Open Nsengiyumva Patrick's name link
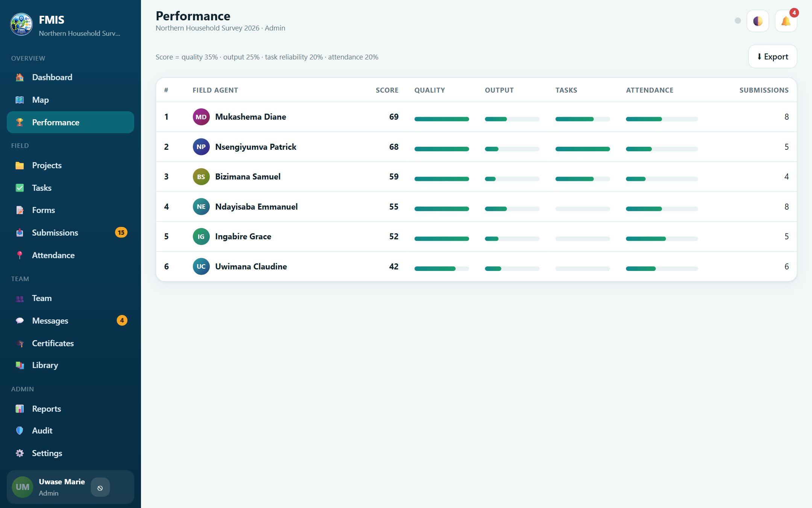This screenshot has height=508, width=812. click(256, 147)
